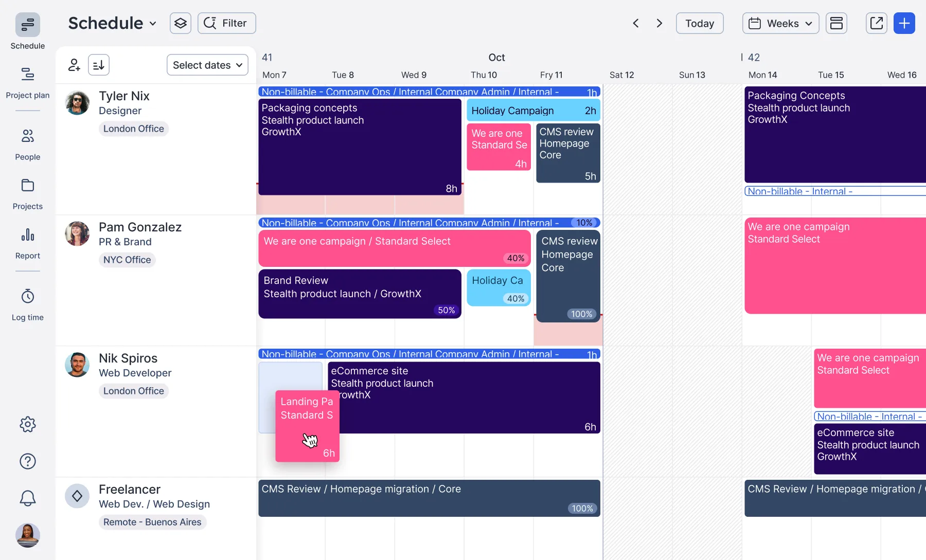
Task: Expand the Schedule title chevron
Action: 153,23
